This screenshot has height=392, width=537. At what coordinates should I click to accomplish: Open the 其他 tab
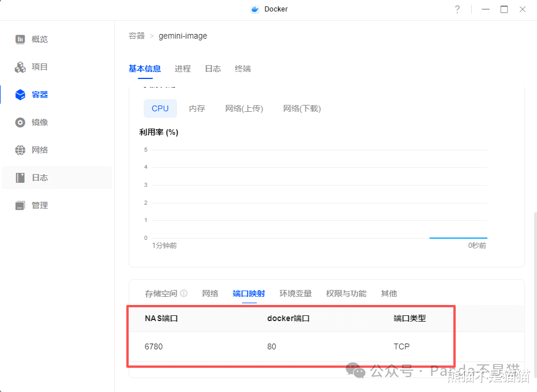pyautogui.click(x=389, y=293)
